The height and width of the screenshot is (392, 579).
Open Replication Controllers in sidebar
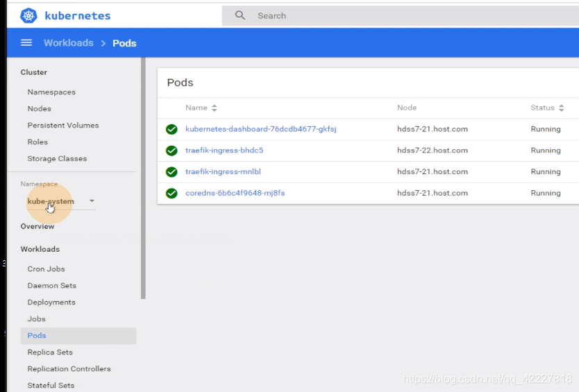69,368
